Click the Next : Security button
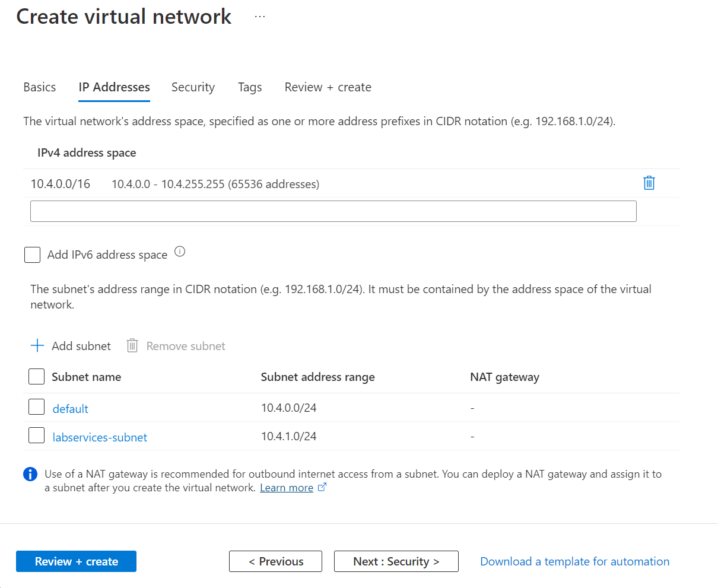This screenshot has width=718, height=588. (396, 561)
